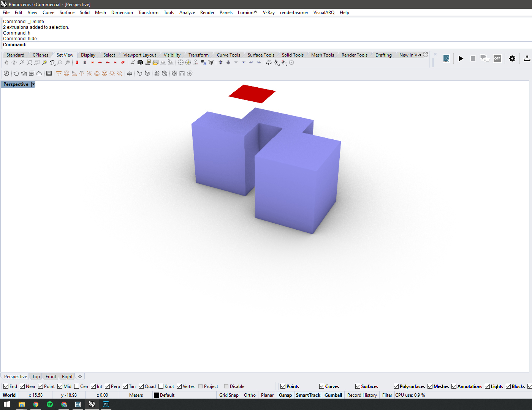The image size is (532, 410).
Task: Open the Default layer selector
Action: pyautogui.click(x=167, y=395)
